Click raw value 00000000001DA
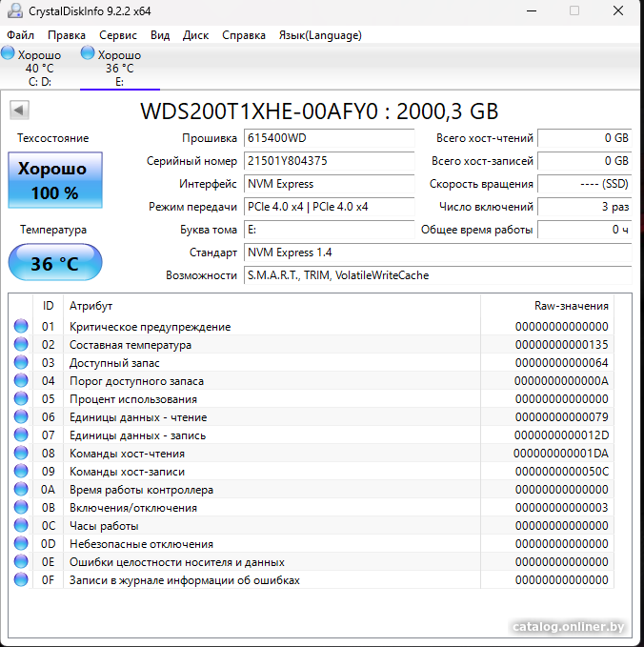This screenshot has width=644, height=647. click(561, 454)
